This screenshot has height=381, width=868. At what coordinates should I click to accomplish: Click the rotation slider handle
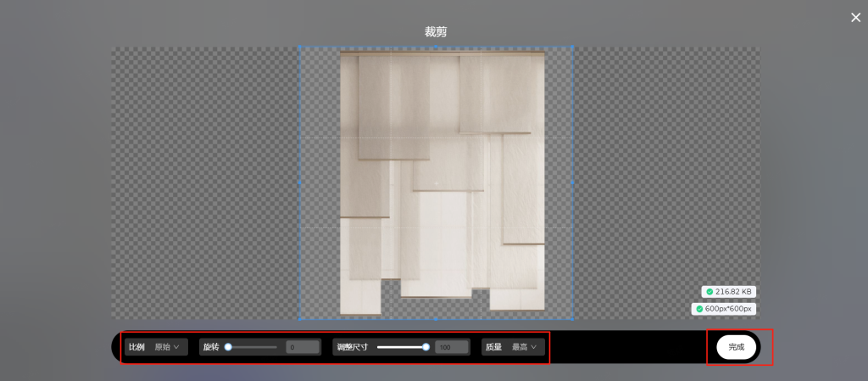tap(228, 347)
